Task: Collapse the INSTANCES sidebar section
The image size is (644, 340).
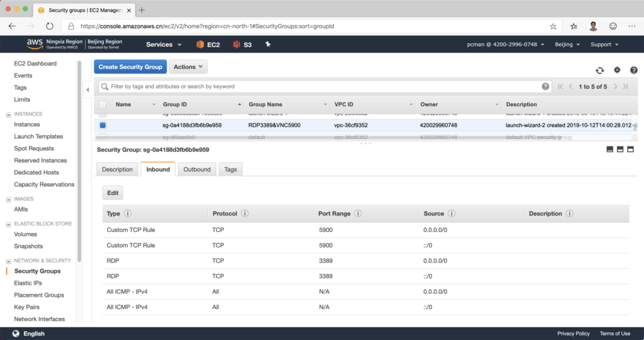Action: click(x=8, y=114)
